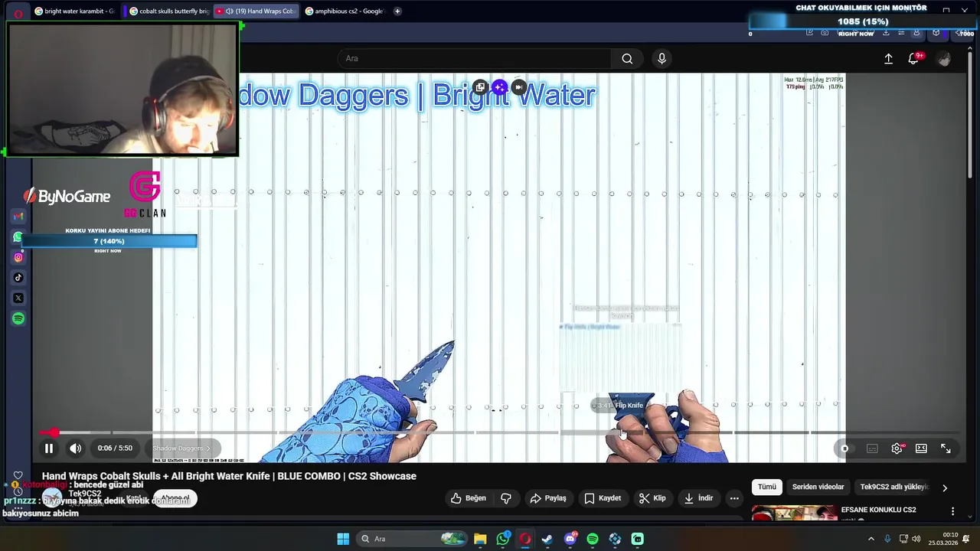Viewport: 980px width, 551px height.
Task: Open Spotify from the taskbar
Action: (x=593, y=539)
